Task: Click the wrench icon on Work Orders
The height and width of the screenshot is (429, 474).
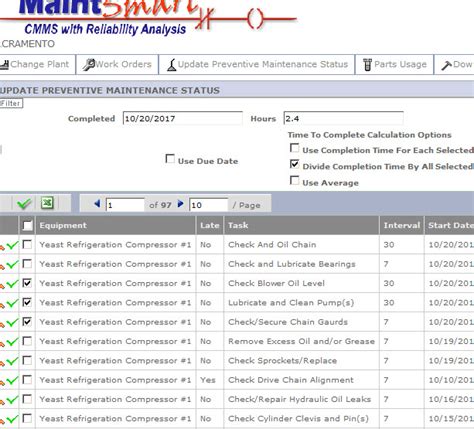Action: click(x=89, y=65)
